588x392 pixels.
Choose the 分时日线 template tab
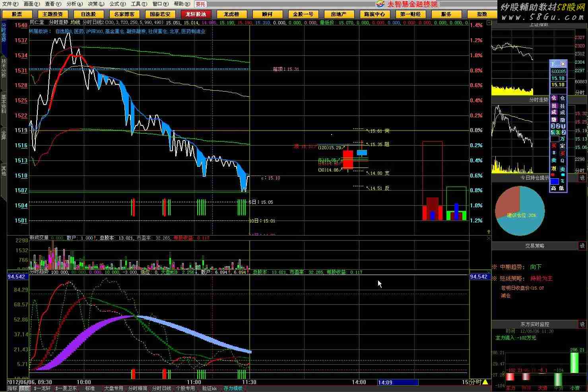[161, 388]
